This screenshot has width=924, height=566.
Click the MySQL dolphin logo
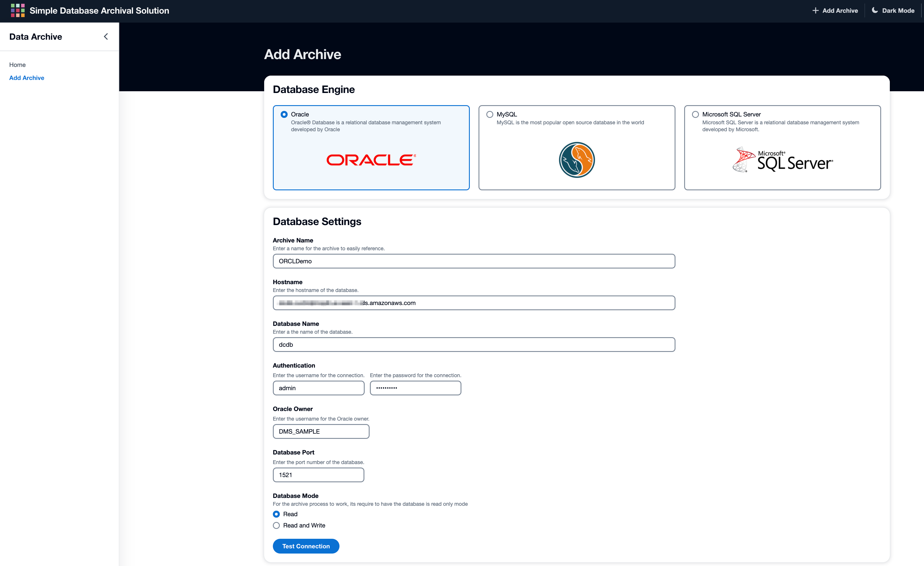(x=577, y=160)
